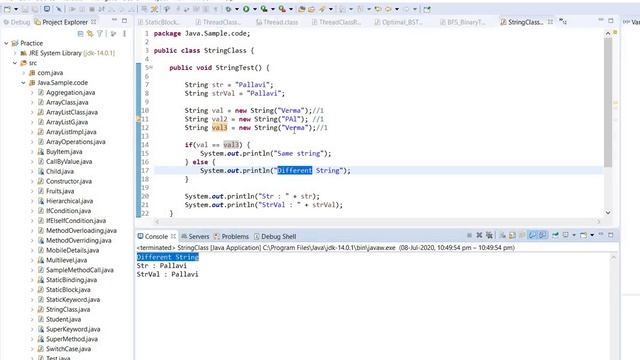Open the External Tools dropdown arrow
This screenshot has height=360, width=640.
[x=291, y=9]
